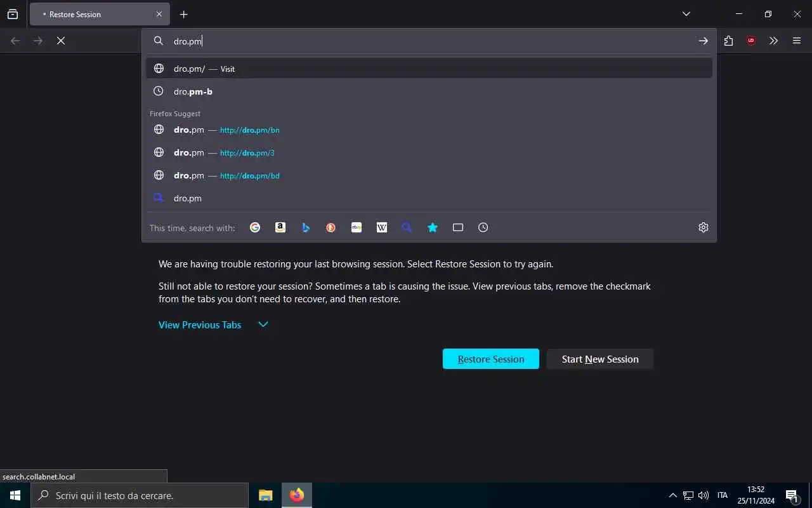The width and height of the screenshot is (812, 508).
Task: Open the clock showing 13:52
Action: [756, 495]
